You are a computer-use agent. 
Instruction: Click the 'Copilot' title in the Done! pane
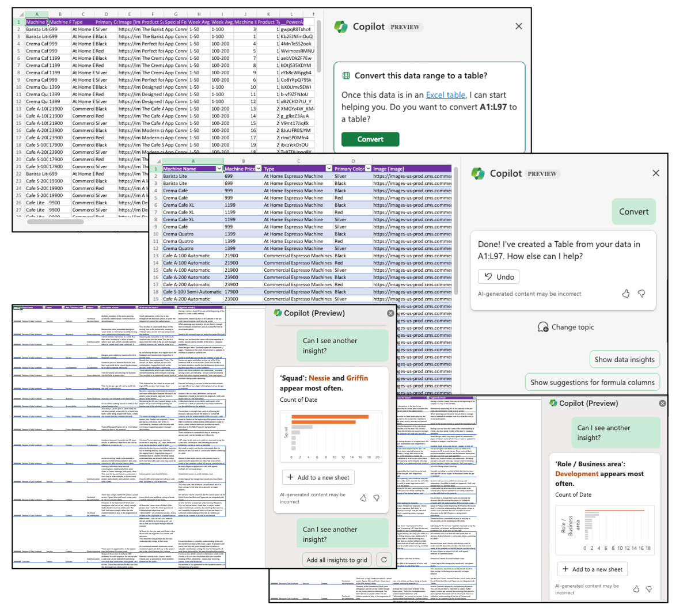[506, 173]
